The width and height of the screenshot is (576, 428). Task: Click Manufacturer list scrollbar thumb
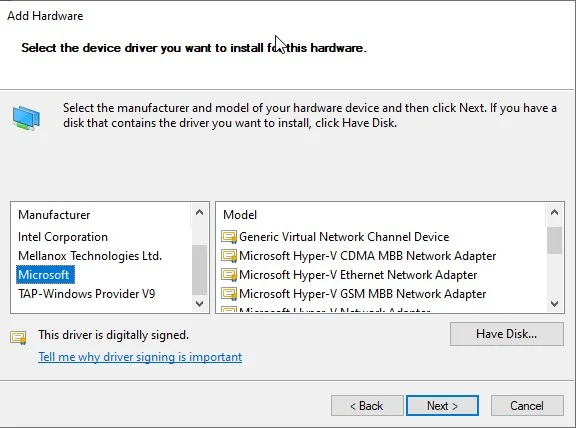199,270
